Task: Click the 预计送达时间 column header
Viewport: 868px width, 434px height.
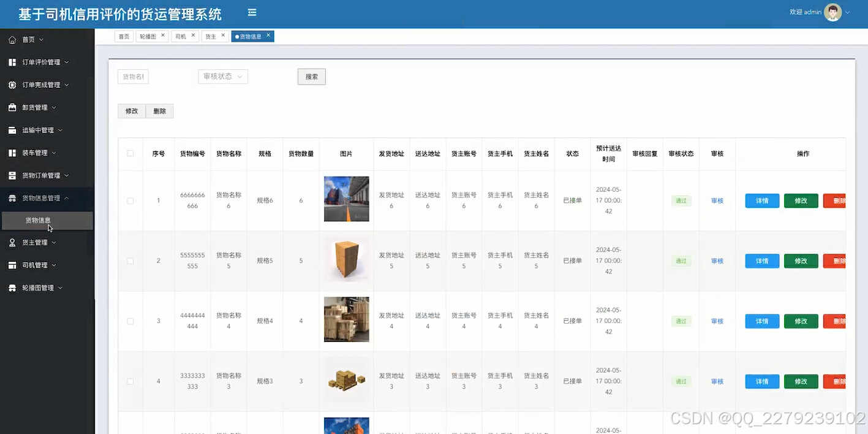Action: click(x=608, y=153)
